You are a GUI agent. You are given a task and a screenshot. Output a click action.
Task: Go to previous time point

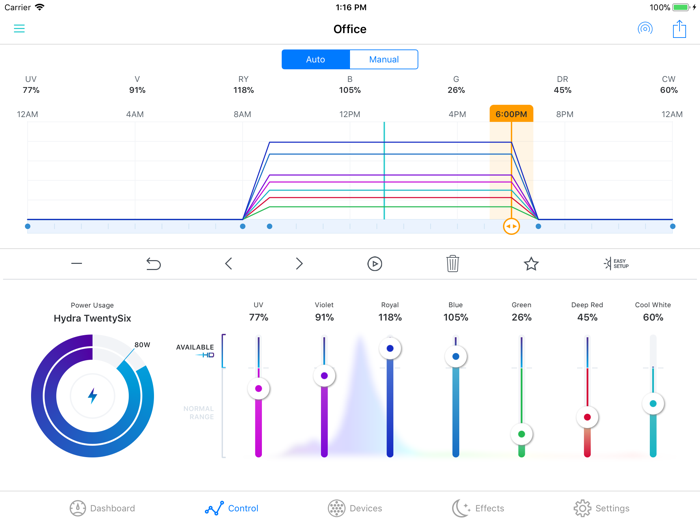pos(229,264)
